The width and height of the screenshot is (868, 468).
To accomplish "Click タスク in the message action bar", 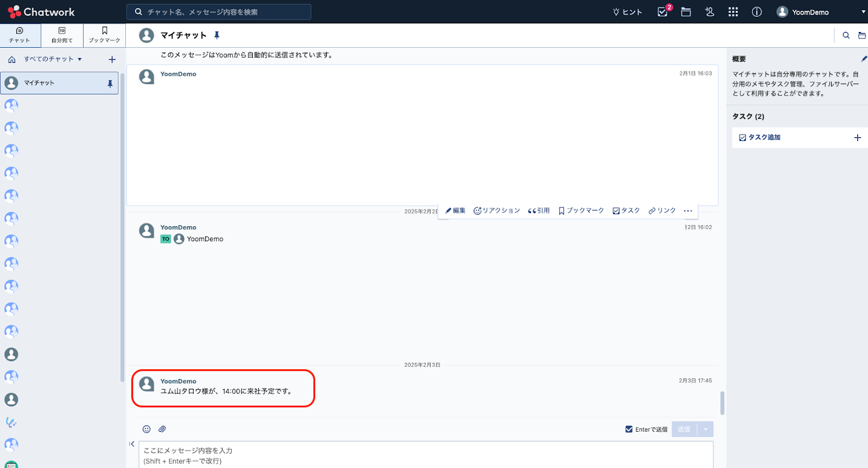I will click(x=626, y=210).
